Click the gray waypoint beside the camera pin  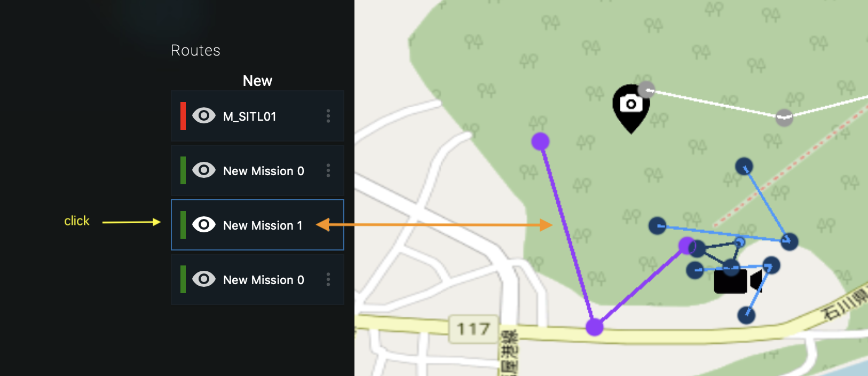click(x=646, y=89)
